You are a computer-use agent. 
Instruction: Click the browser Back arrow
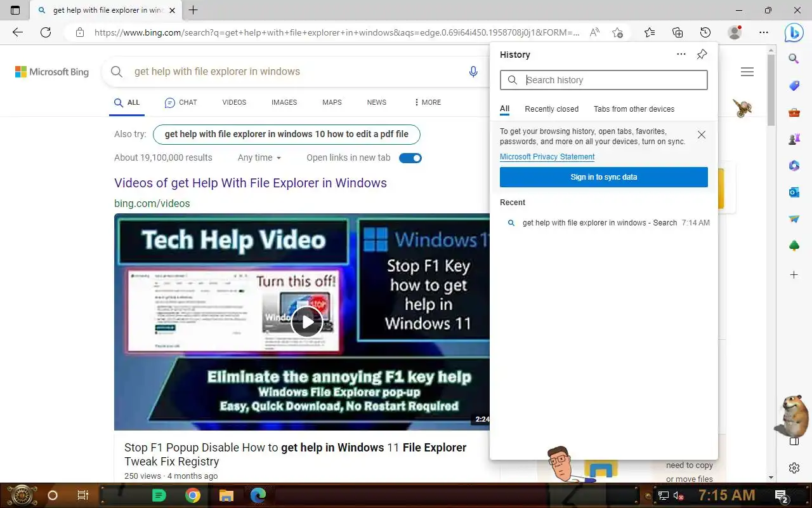click(x=18, y=32)
